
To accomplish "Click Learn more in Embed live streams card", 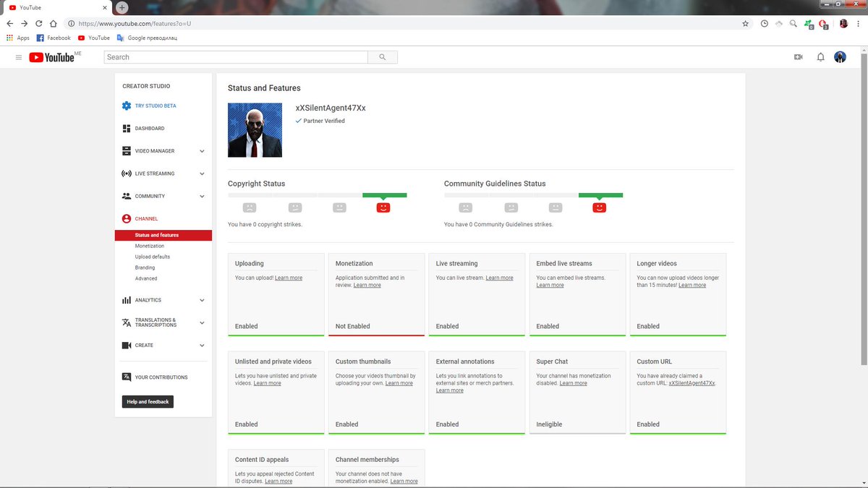I will click(x=550, y=285).
